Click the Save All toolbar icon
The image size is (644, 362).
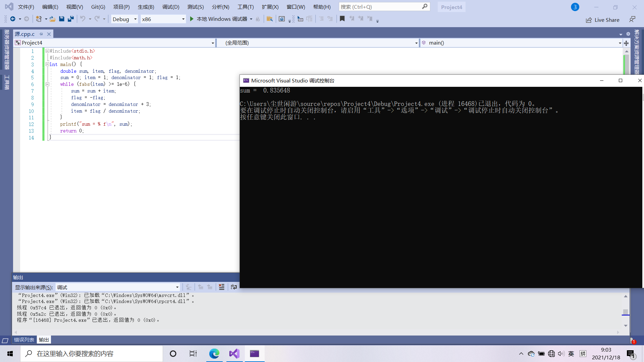(x=70, y=19)
